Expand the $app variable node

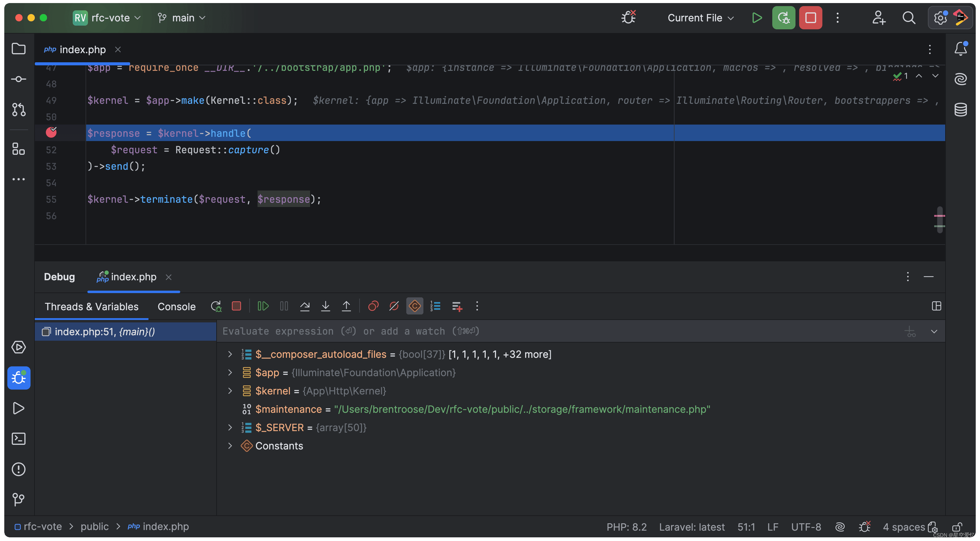click(230, 372)
